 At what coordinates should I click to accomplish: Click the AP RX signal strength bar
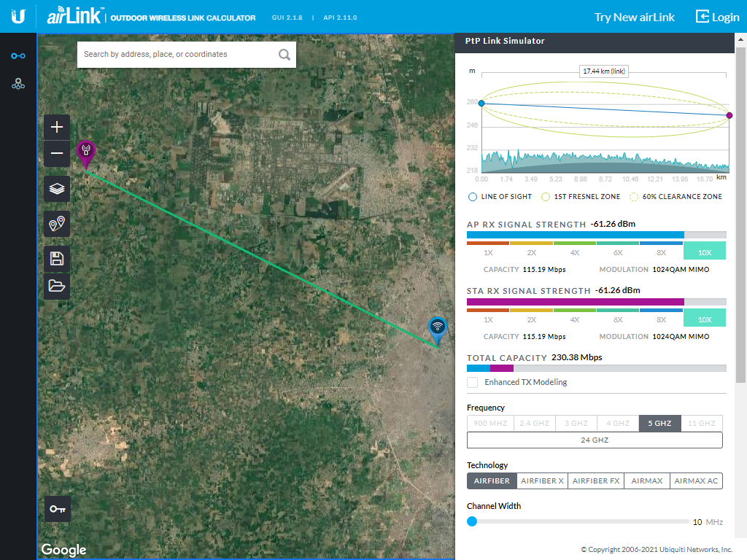597,235
